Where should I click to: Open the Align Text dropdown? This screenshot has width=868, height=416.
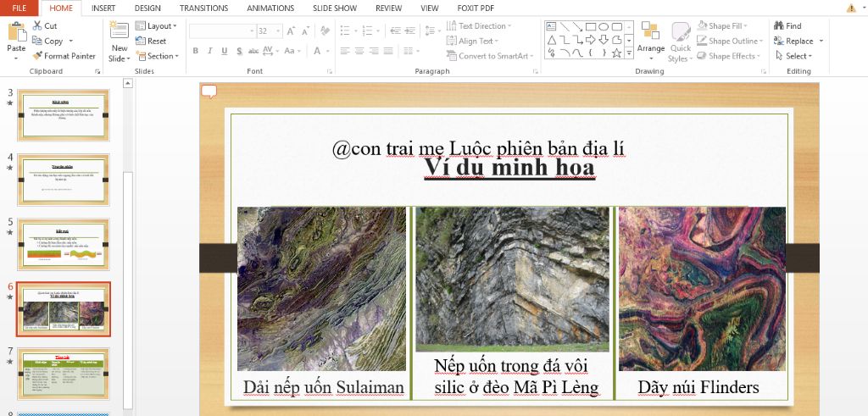click(x=473, y=41)
